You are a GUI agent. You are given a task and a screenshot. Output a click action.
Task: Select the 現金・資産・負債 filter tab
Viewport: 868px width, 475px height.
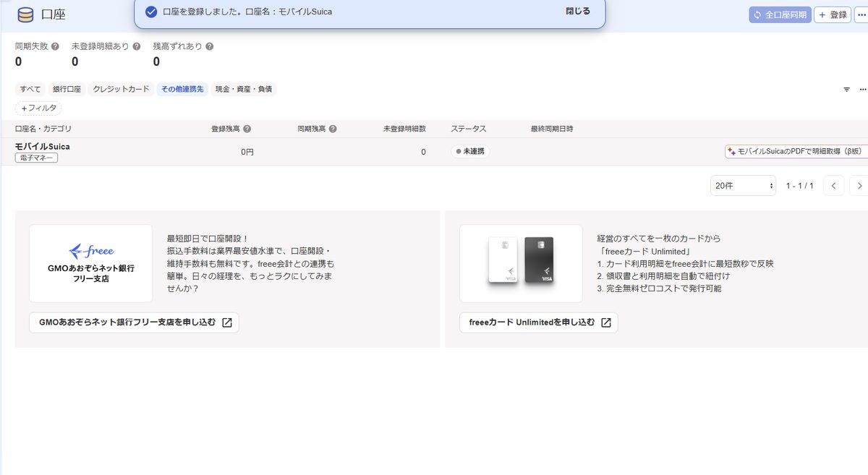pyautogui.click(x=244, y=90)
